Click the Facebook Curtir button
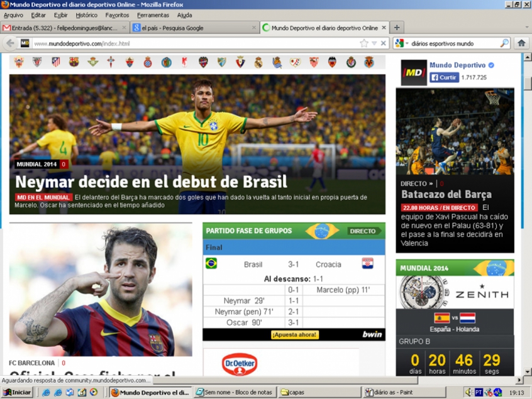The width and height of the screenshot is (532, 399). 444,77
